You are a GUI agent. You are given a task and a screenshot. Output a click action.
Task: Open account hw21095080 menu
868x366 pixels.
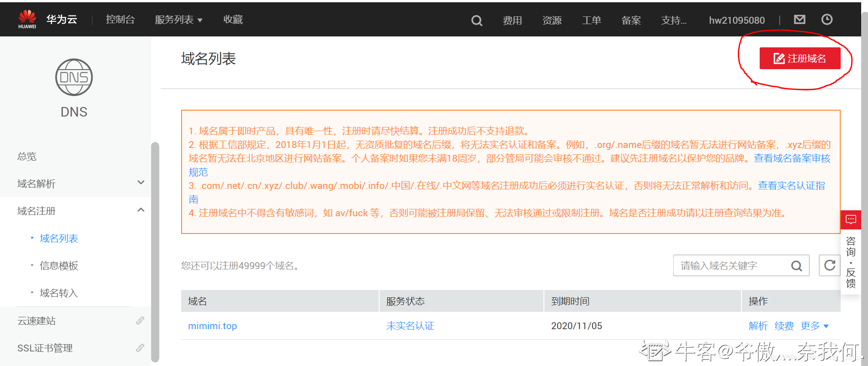coord(736,20)
